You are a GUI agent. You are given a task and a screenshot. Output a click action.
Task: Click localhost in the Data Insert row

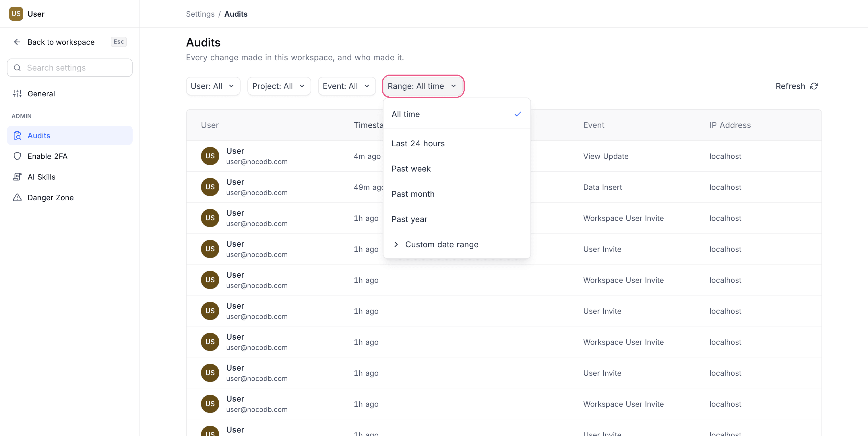click(x=725, y=187)
